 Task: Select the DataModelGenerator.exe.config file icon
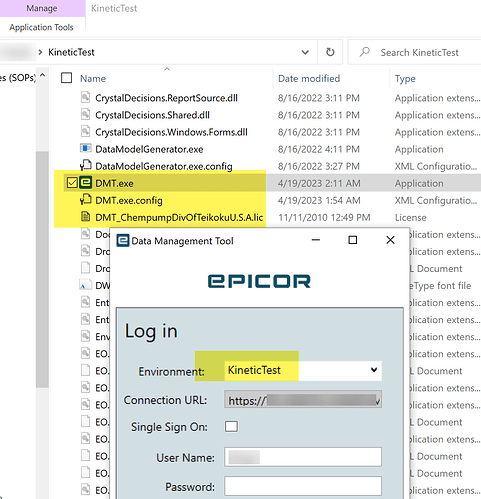(86, 165)
